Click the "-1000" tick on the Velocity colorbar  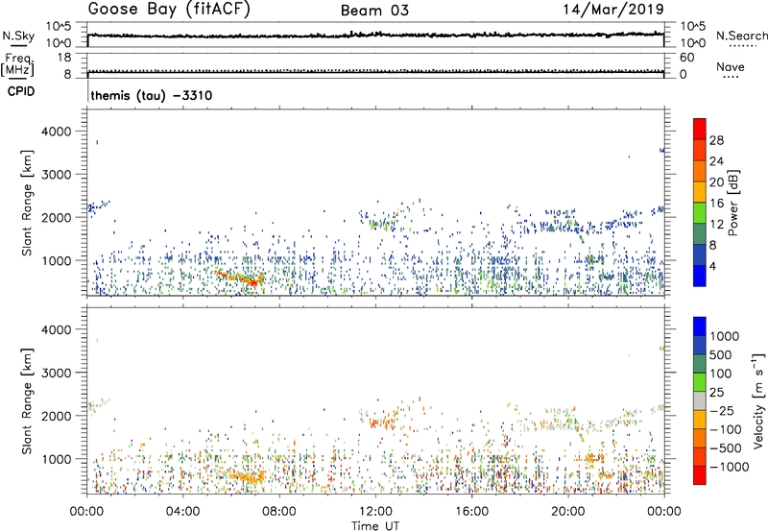[730, 467]
